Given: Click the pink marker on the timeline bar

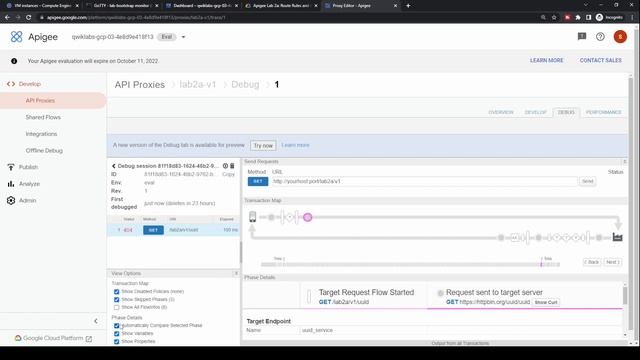Looking at the screenshot, I should 541,264.
